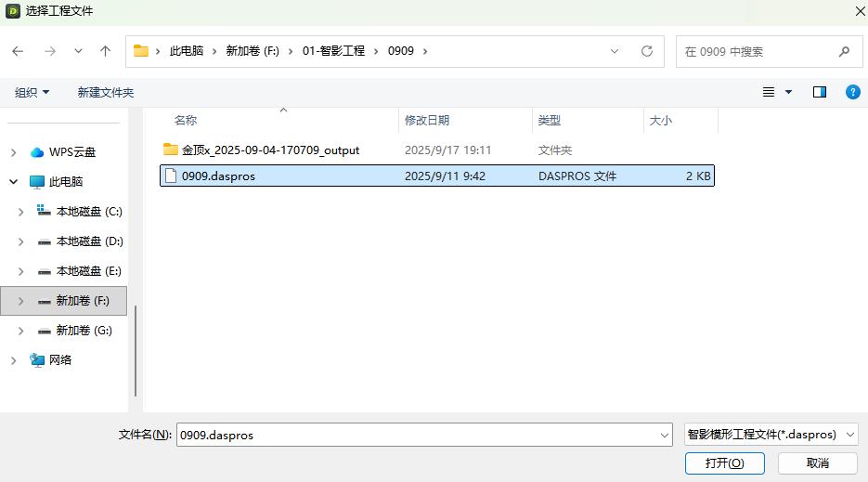Screen dimensions: 868x482
Task: Click the navigation pane scrollbar
Action: 136,351
